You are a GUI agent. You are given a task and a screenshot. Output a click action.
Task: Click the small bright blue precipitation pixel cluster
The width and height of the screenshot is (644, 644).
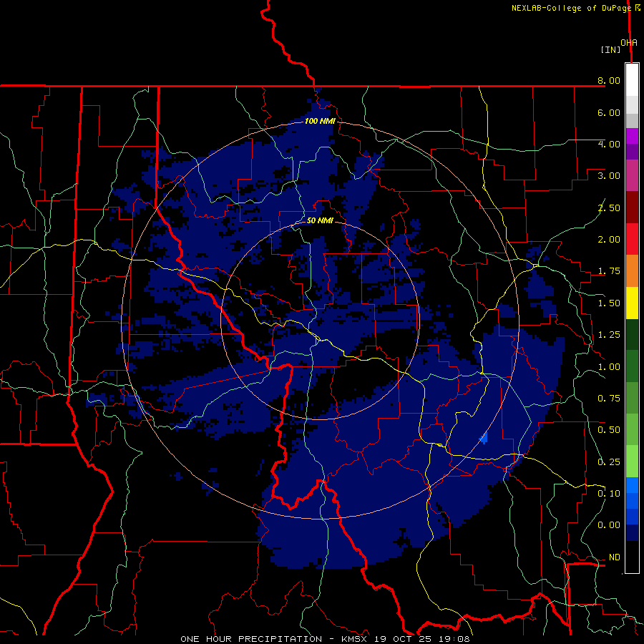click(x=484, y=438)
